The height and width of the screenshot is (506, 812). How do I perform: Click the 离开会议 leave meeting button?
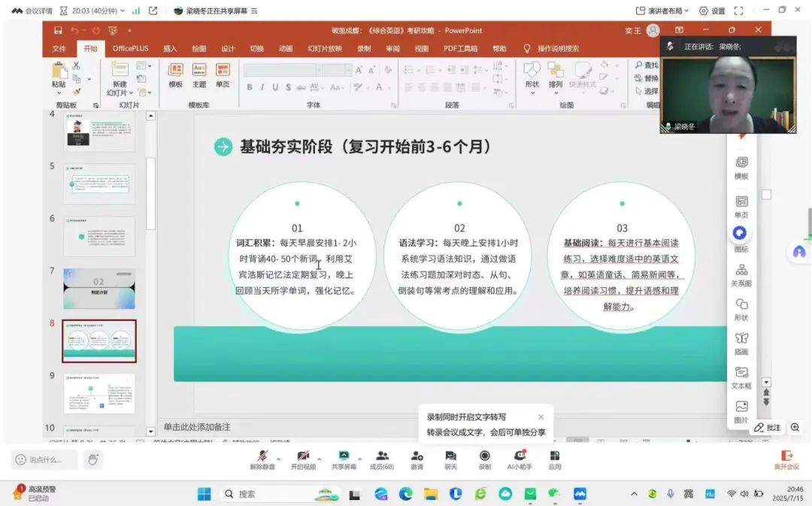pyautogui.click(x=786, y=459)
